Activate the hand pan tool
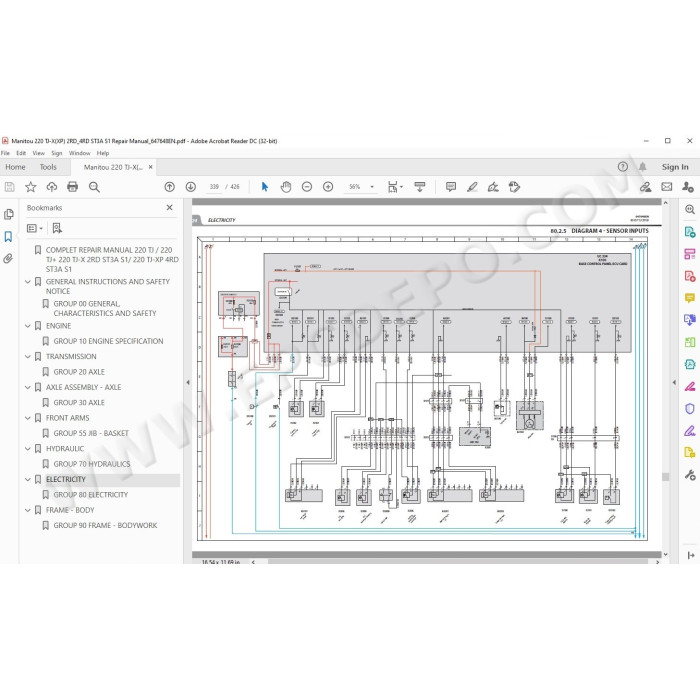 click(x=286, y=187)
